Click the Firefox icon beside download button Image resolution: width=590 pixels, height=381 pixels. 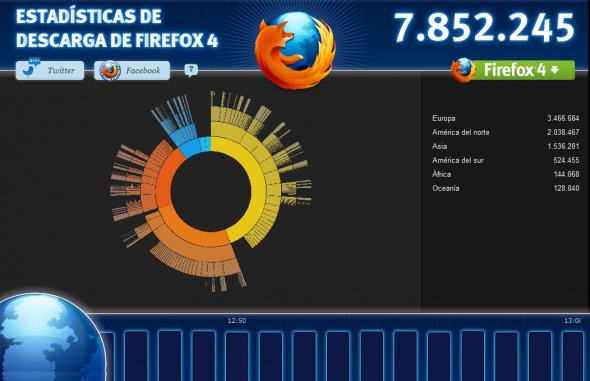[x=463, y=70]
